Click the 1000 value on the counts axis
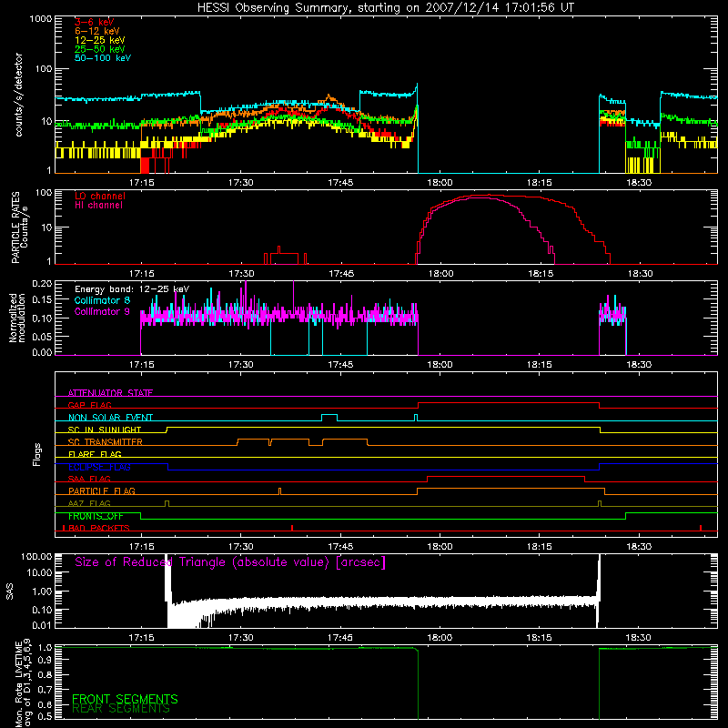 click(x=40, y=19)
